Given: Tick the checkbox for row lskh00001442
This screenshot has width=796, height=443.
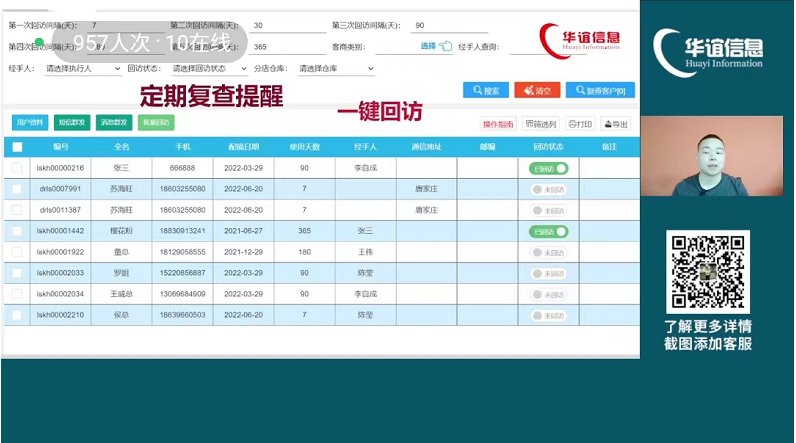Looking at the screenshot, I should [x=17, y=231].
